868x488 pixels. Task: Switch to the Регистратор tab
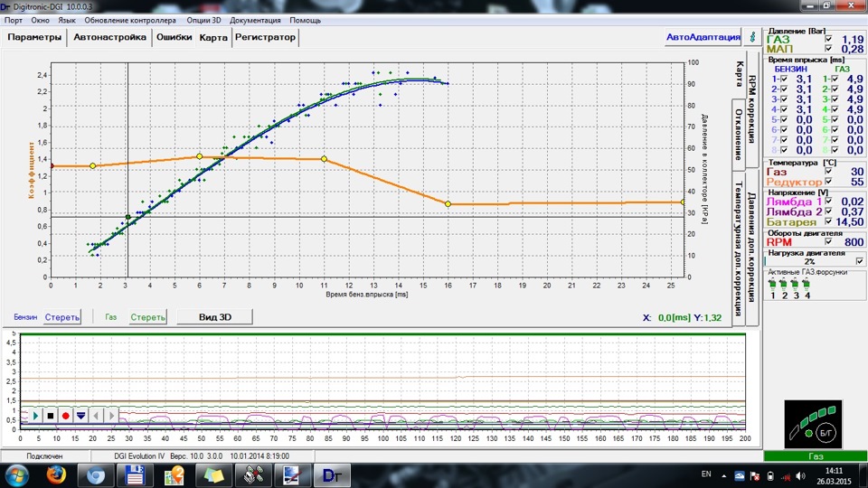[265, 38]
